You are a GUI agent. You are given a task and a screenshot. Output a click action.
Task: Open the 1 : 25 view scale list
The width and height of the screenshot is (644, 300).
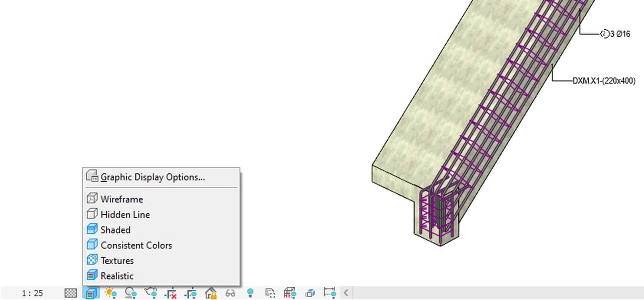click(x=32, y=293)
